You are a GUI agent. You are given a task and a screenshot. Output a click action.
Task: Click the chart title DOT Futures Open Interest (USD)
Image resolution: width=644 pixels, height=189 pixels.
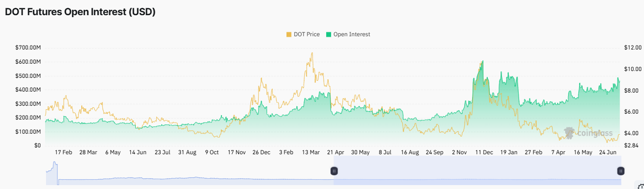[x=80, y=12]
